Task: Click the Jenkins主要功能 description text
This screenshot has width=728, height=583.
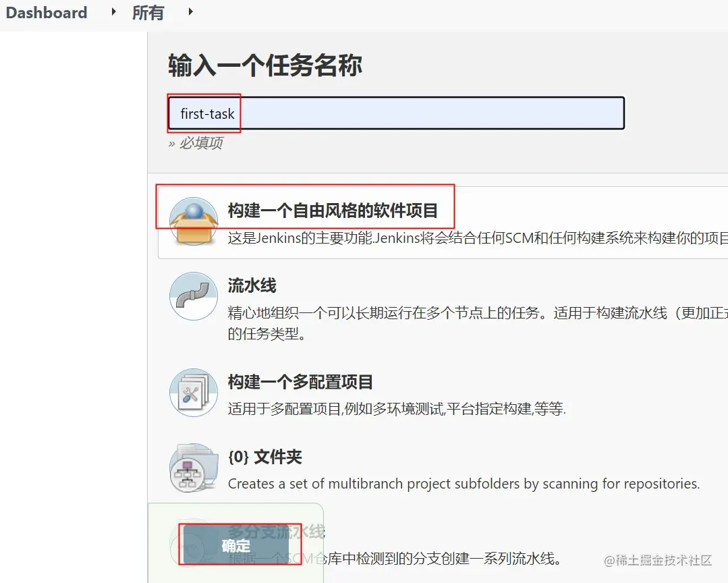Action: point(477,238)
